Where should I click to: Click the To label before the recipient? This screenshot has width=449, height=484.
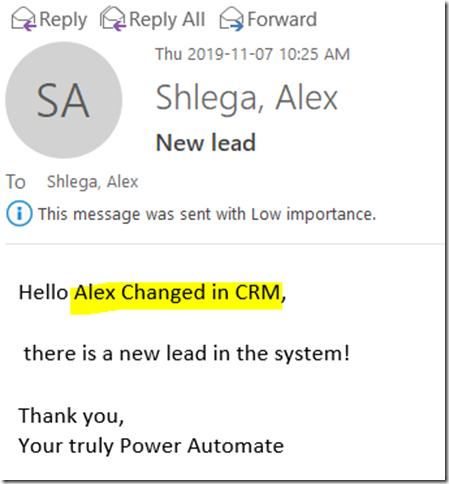coord(16,182)
